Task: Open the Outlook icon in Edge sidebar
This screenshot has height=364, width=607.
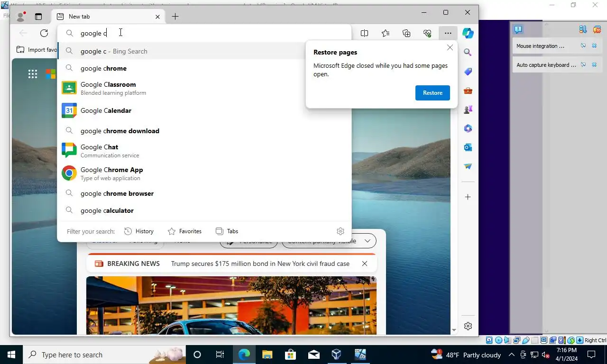Action: pos(468,147)
